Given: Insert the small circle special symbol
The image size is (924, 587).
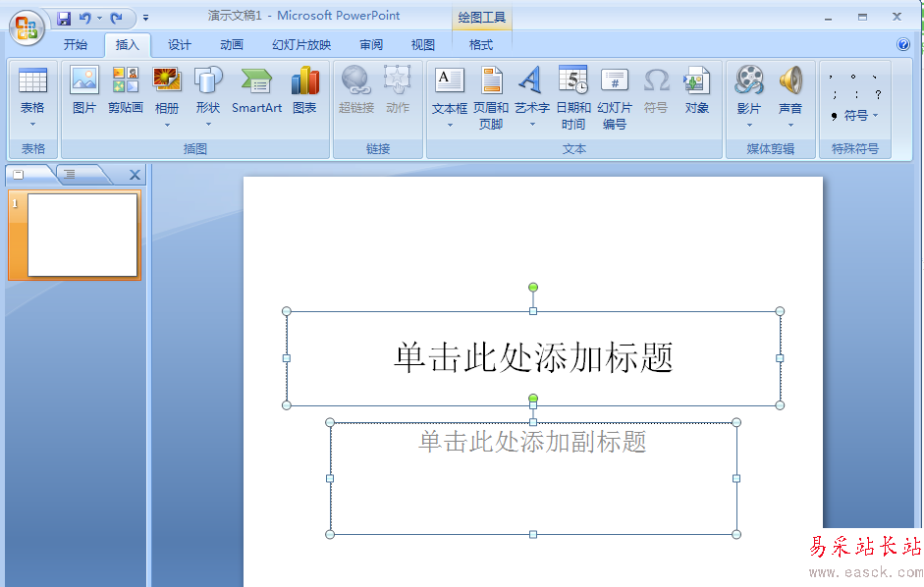Looking at the screenshot, I should 852,77.
